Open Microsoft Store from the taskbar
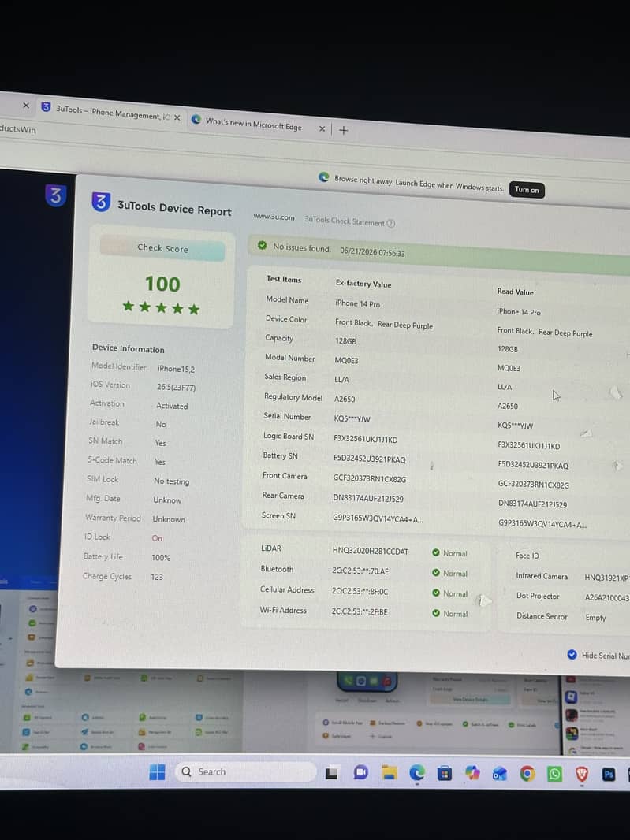Screen dimensions: 630x840 [x=445, y=773]
